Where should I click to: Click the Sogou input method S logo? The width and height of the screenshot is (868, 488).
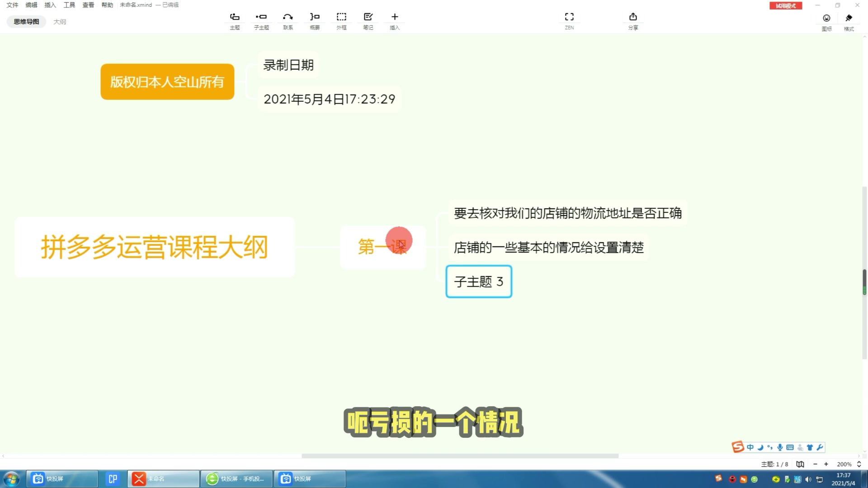738,447
